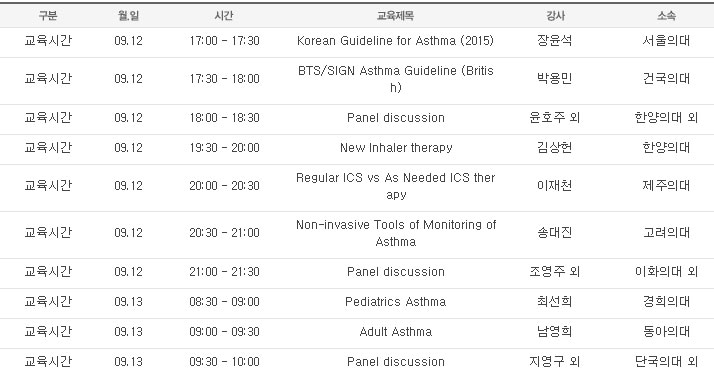The width and height of the screenshot is (714, 375).
Task: Open Non-invasive Tools of Monitoring of Asthma
Action: pos(395,233)
